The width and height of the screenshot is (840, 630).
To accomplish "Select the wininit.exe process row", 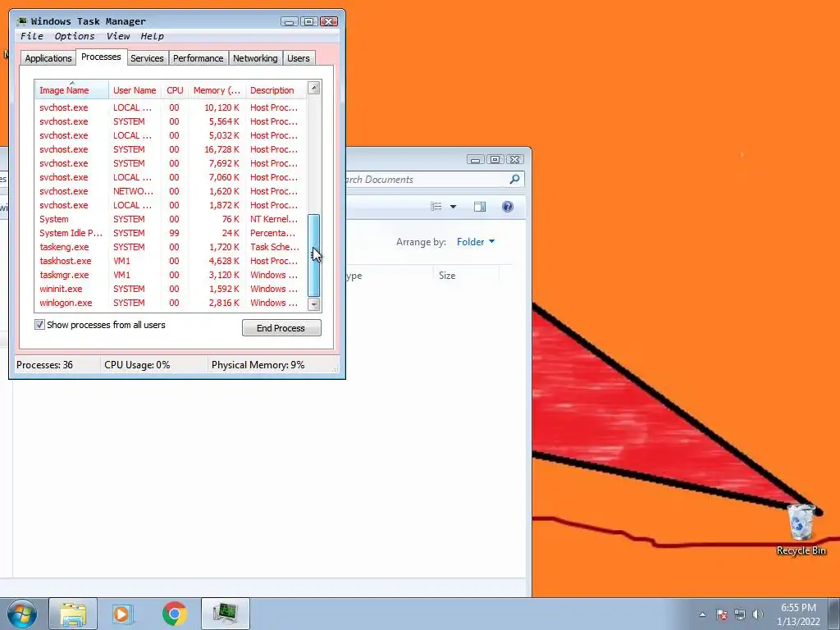I will 171,289.
